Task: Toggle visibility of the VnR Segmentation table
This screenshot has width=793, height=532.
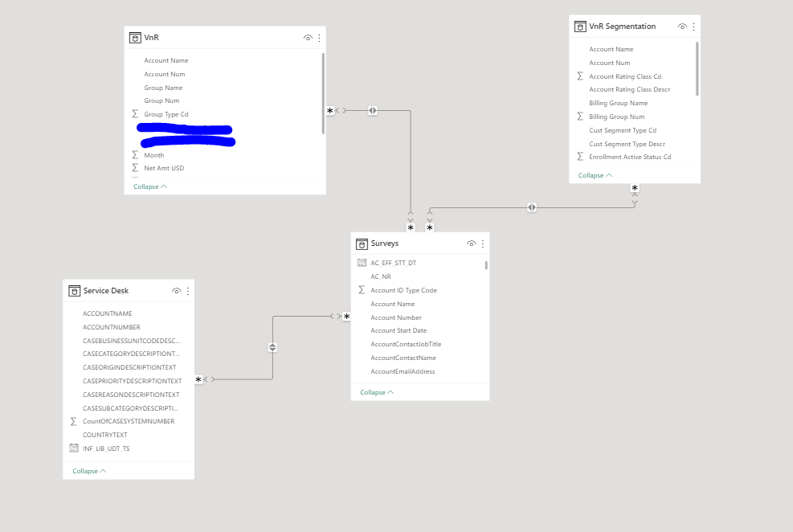Action: pos(682,27)
